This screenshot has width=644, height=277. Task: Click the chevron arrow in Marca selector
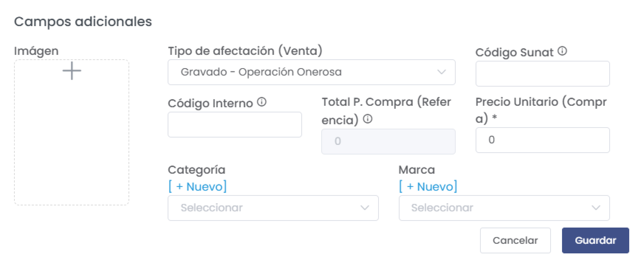(596, 208)
